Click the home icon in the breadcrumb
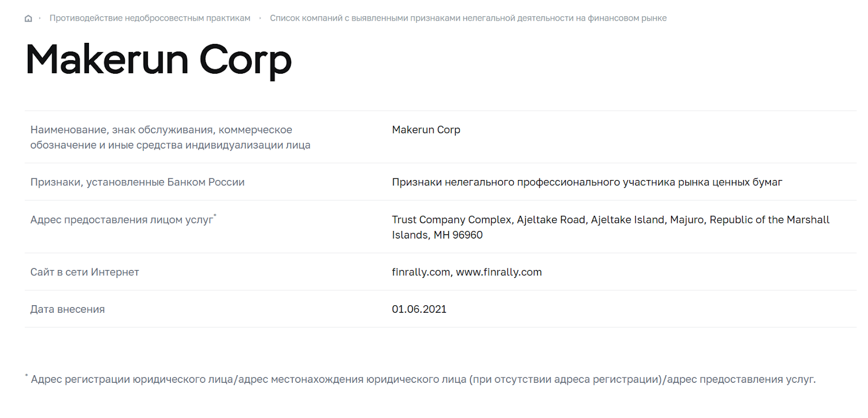The width and height of the screenshot is (868, 418). pos(28,18)
